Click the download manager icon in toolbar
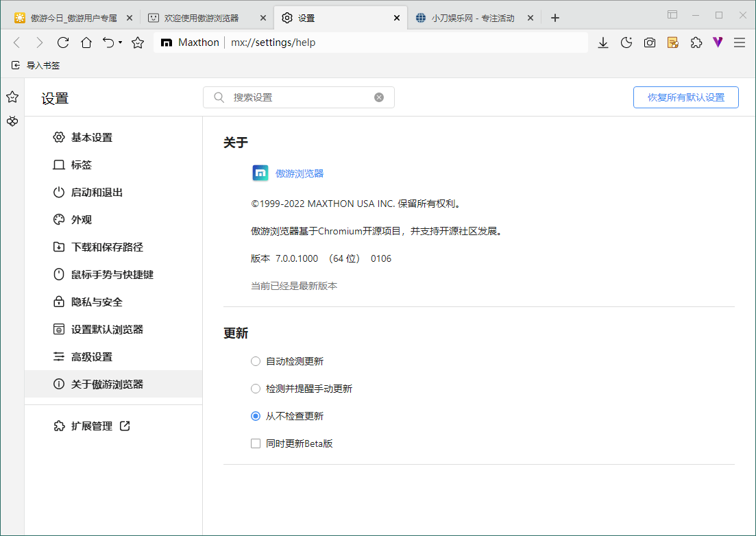This screenshot has width=756, height=536. coord(603,42)
